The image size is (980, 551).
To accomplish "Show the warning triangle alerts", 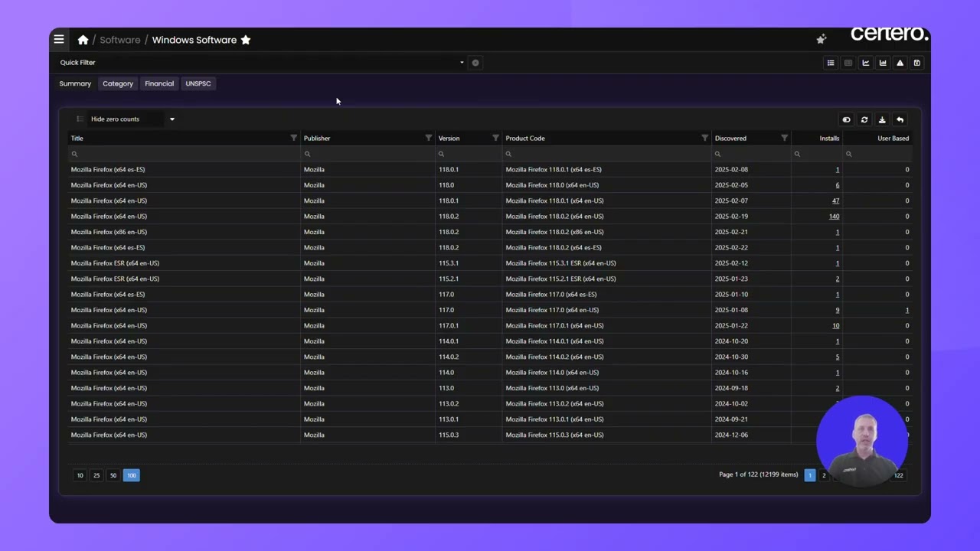I will (x=900, y=63).
